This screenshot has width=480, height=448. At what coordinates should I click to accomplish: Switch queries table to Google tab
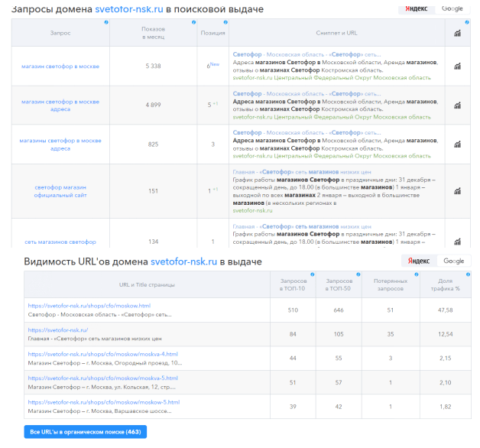click(x=452, y=9)
